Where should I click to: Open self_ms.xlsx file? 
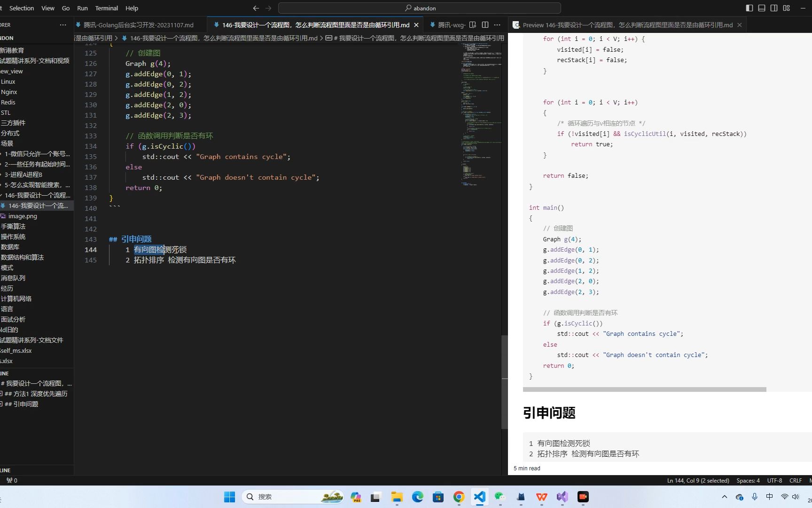pos(37,350)
